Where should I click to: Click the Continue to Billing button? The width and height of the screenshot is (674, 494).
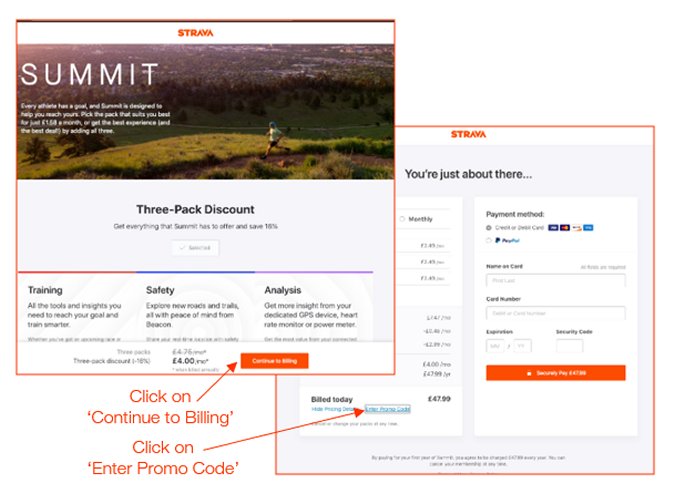[274, 361]
